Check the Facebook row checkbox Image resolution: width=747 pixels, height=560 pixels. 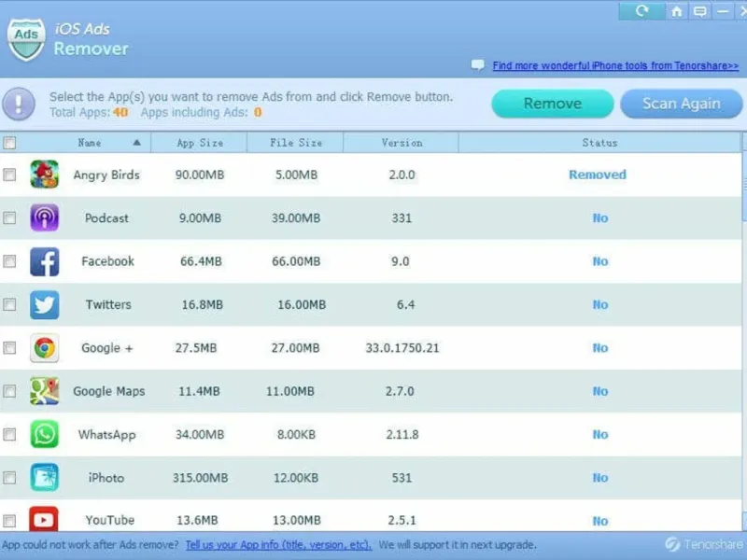[x=9, y=261]
